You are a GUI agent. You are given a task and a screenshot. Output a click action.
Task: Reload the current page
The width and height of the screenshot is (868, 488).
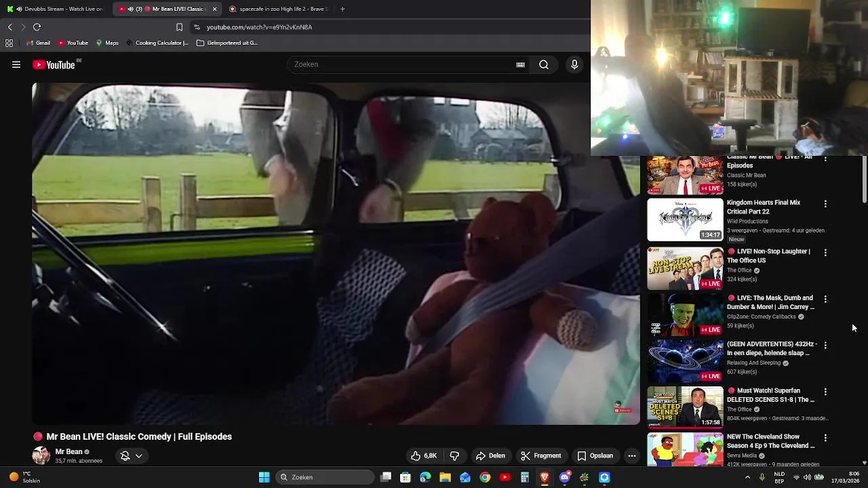37,27
